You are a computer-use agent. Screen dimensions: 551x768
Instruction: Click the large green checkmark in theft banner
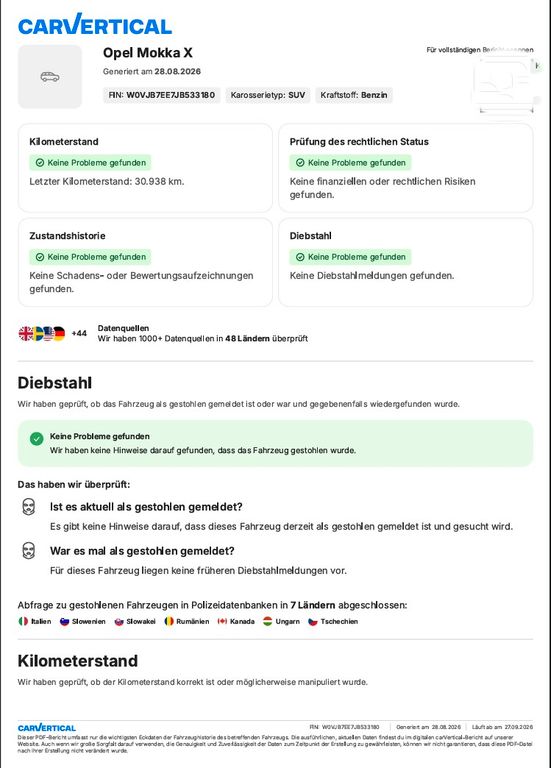click(36, 438)
